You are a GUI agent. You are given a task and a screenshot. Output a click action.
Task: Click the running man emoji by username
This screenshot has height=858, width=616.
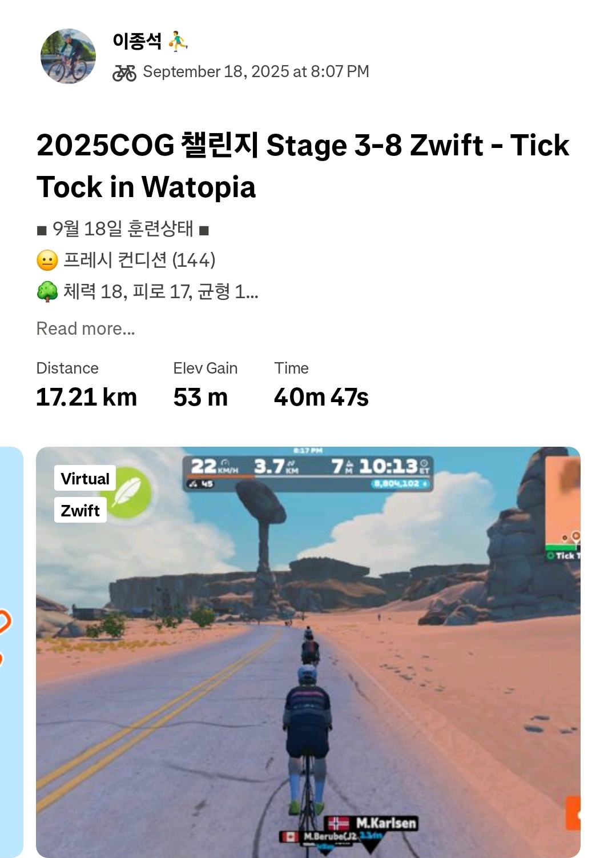(178, 41)
